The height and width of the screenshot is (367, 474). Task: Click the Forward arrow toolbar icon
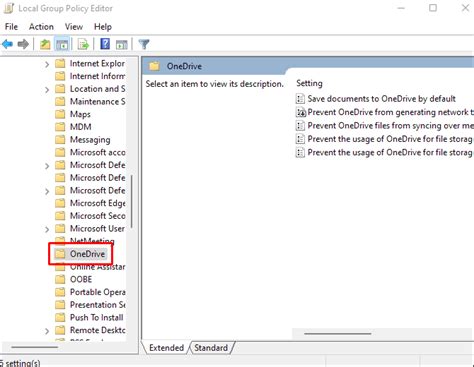(23, 44)
